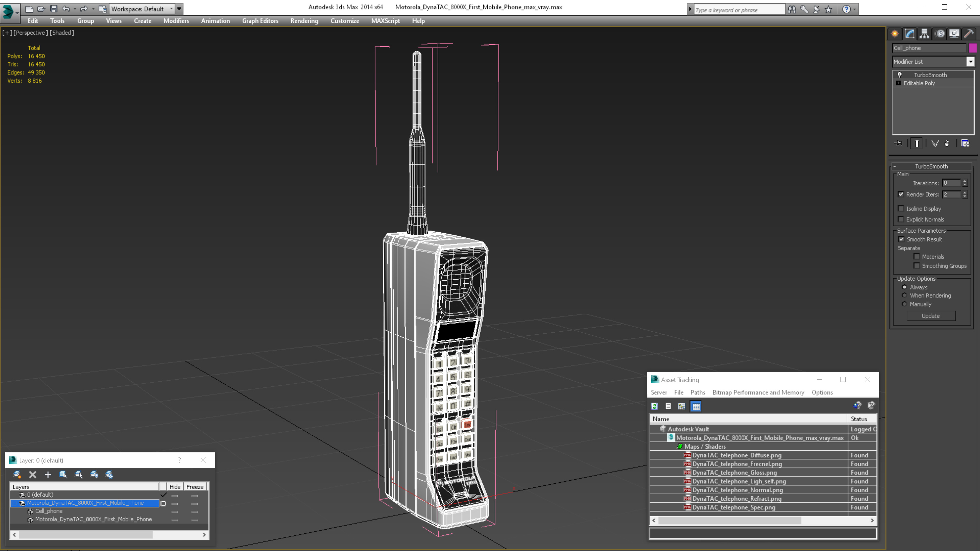Click the Update button in TurboSmooth
Screen dimensions: 980x551
[x=931, y=316]
